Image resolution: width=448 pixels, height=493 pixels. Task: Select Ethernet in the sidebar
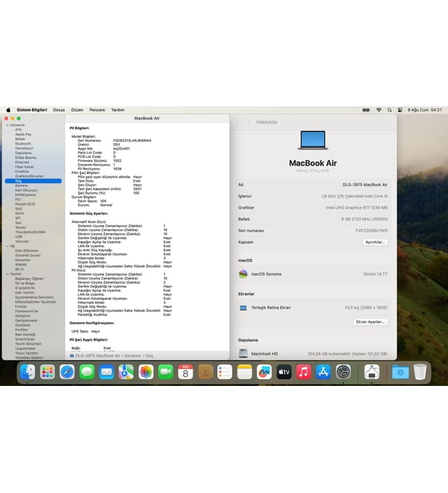tap(22, 163)
